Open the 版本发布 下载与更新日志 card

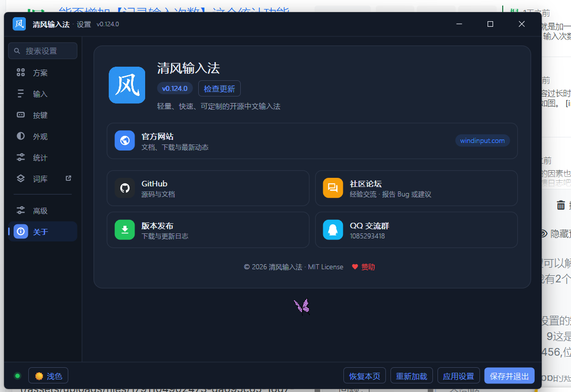[208, 230]
